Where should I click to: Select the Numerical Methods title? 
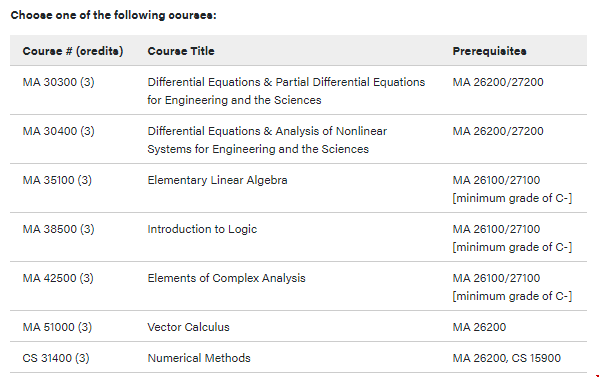point(199,358)
